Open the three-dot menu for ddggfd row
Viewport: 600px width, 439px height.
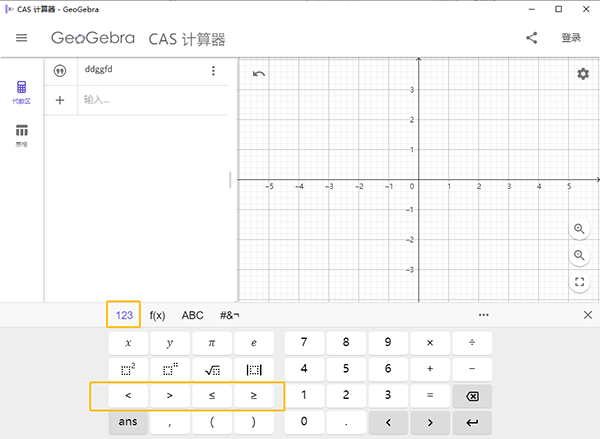(x=213, y=71)
